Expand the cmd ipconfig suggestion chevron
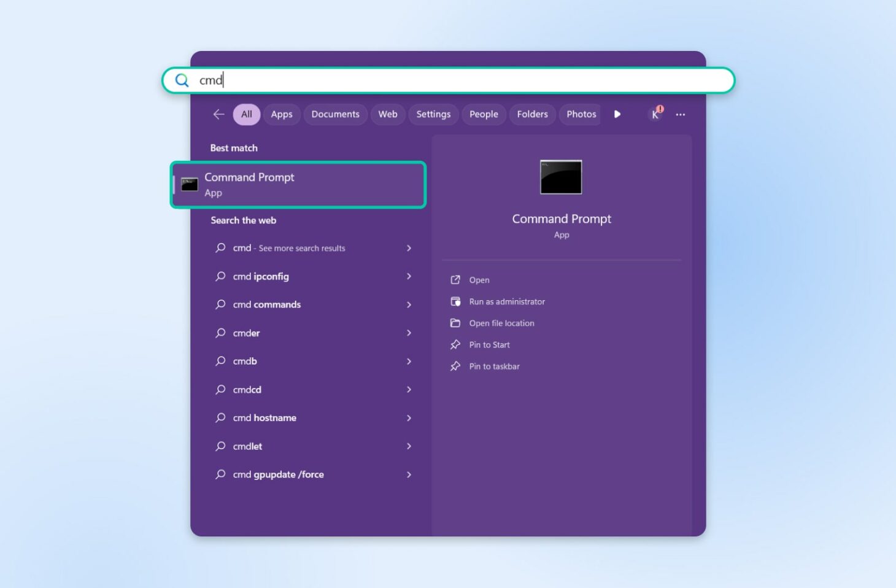896x588 pixels. click(x=409, y=276)
